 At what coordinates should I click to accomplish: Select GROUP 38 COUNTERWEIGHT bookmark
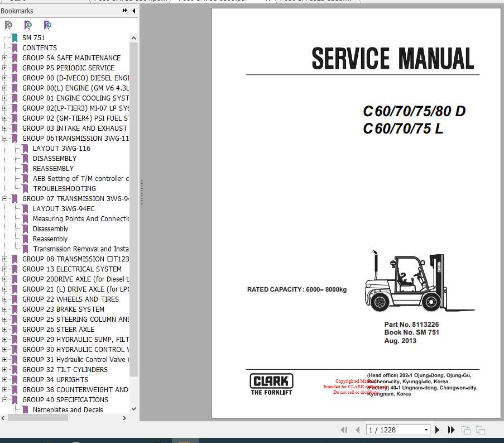[x=75, y=389]
